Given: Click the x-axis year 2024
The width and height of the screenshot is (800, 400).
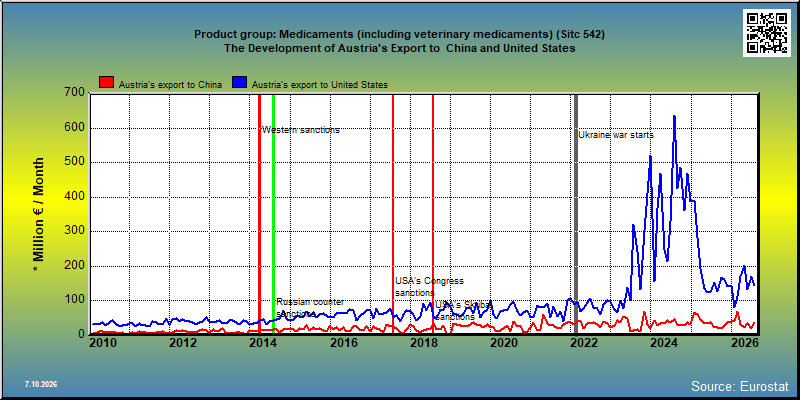Looking at the screenshot, I should 663,342.
